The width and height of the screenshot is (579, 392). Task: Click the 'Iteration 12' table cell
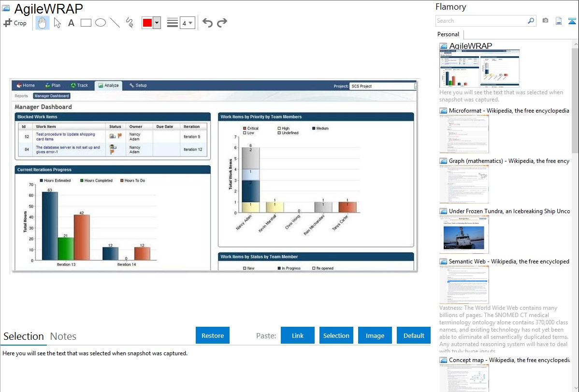[x=193, y=150]
